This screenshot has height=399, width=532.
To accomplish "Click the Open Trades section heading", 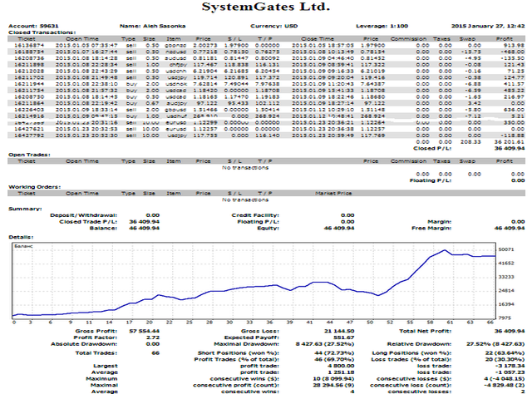I will tap(28, 155).
